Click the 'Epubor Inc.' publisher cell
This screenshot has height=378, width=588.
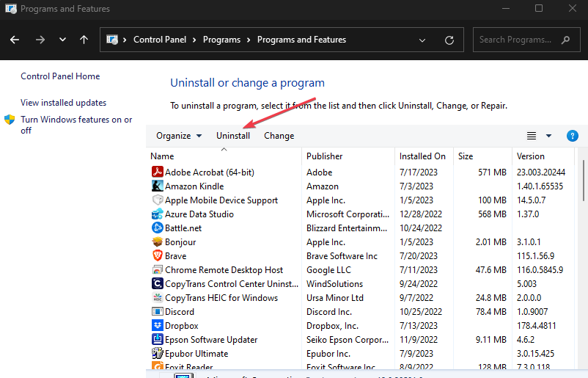(328, 354)
